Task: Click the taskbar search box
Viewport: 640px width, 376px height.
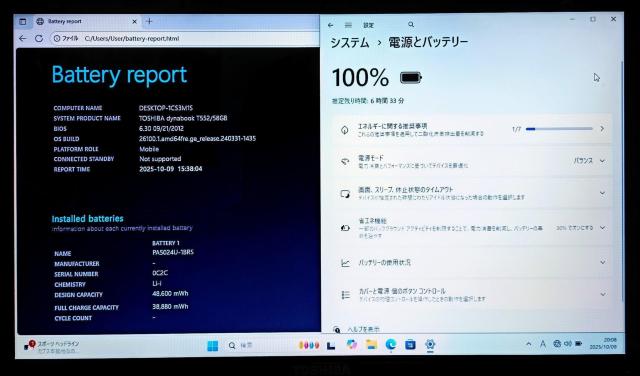Action: click(257, 345)
